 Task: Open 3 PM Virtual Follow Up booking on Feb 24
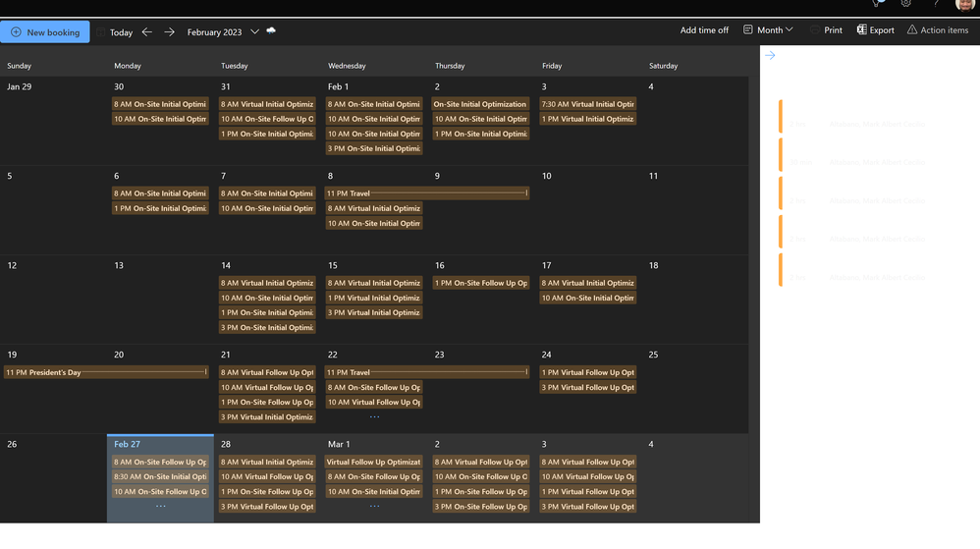click(588, 388)
